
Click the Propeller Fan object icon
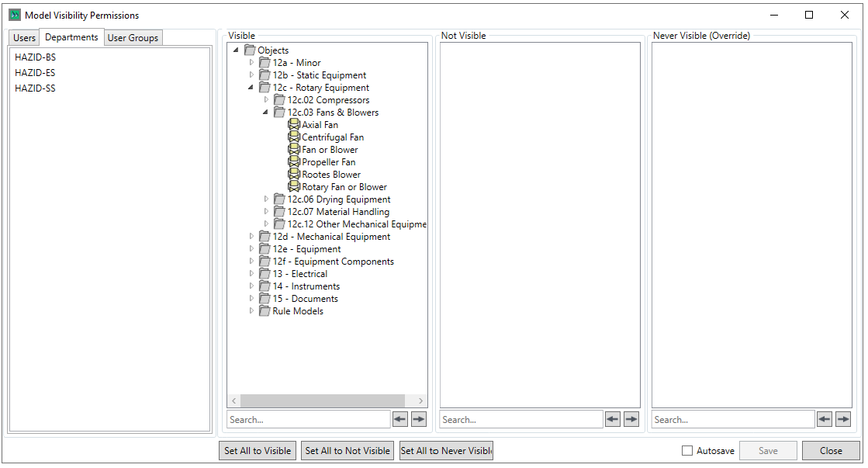point(294,162)
